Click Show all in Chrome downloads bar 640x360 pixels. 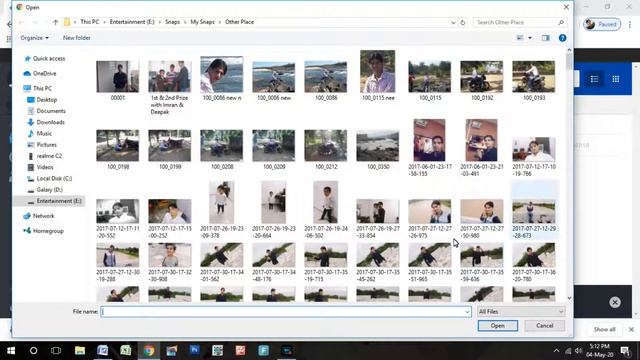click(604, 329)
